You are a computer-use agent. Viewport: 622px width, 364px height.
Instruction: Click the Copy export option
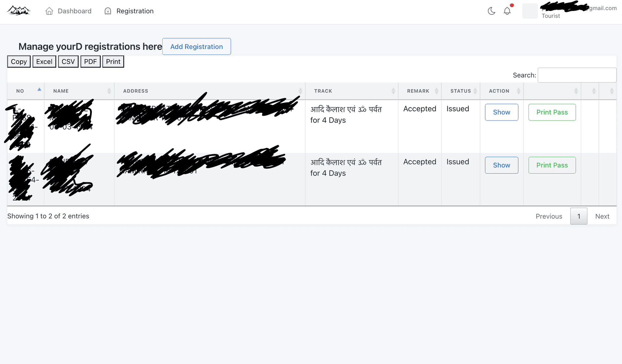point(19,62)
